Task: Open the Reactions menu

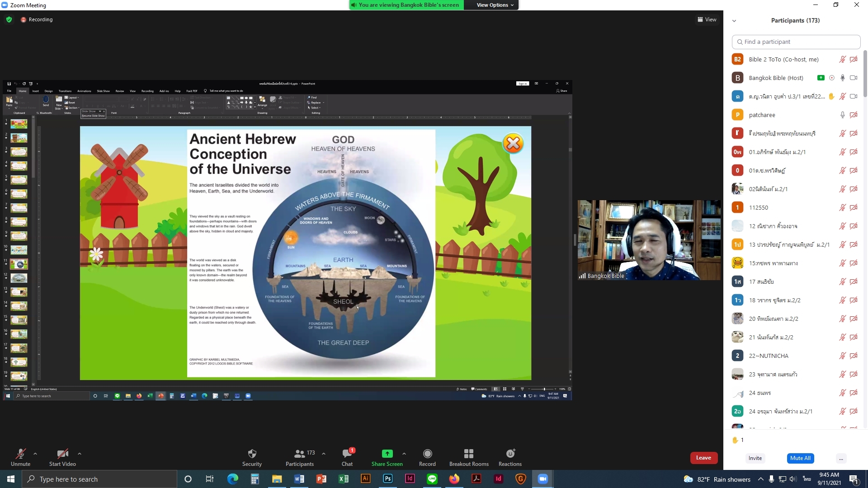Action: click(x=510, y=457)
